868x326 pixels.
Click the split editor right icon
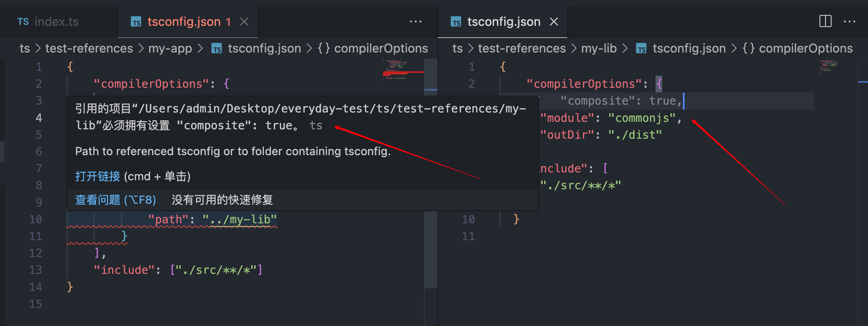pyautogui.click(x=825, y=21)
